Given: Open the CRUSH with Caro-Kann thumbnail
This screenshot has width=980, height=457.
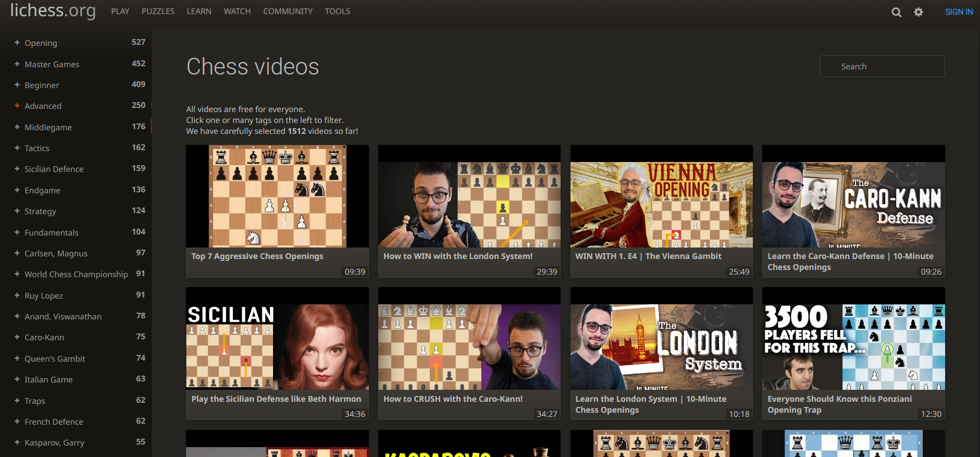Looking at the screenshot, I should pos(469,339).
